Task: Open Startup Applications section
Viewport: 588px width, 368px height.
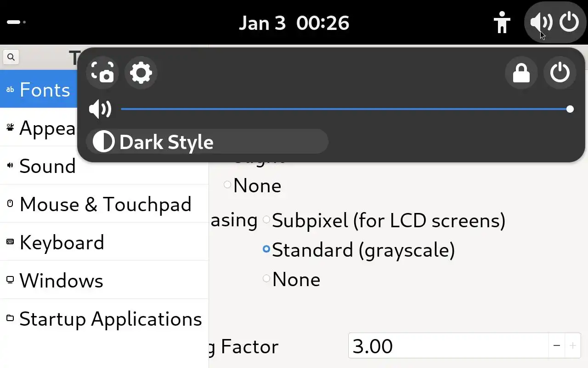Action: (110, 319)
